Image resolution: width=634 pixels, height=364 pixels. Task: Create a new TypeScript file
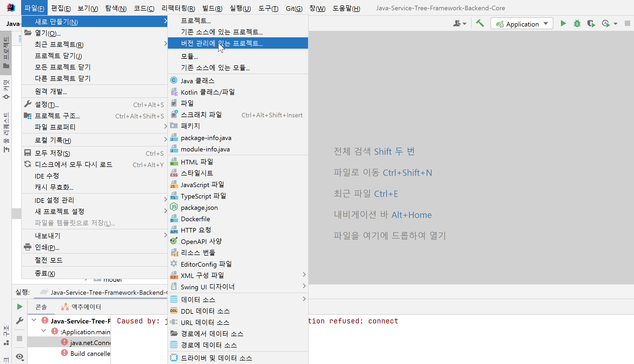point(238,196)
